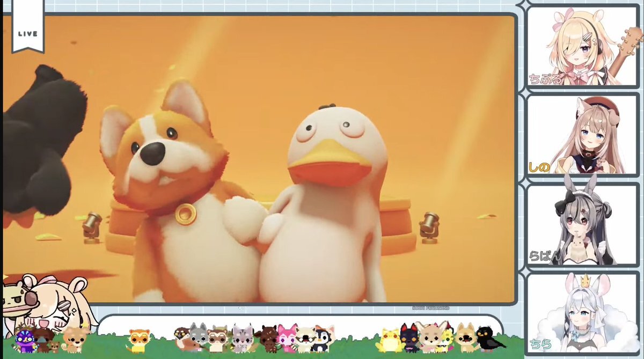Select the しの beret dog-girl avatar panel

click(x=583, y=134)
